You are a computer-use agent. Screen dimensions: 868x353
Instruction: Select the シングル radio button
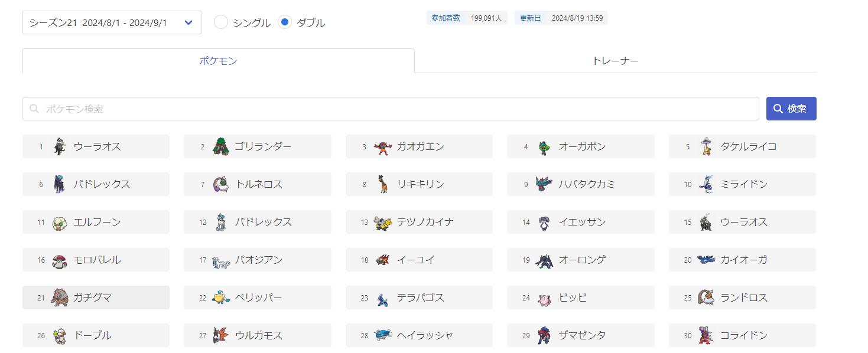(221, 22)
